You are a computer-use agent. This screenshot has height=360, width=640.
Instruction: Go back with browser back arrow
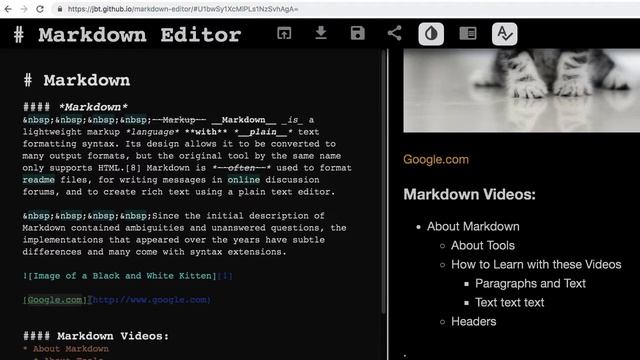(x=8, y=9)
